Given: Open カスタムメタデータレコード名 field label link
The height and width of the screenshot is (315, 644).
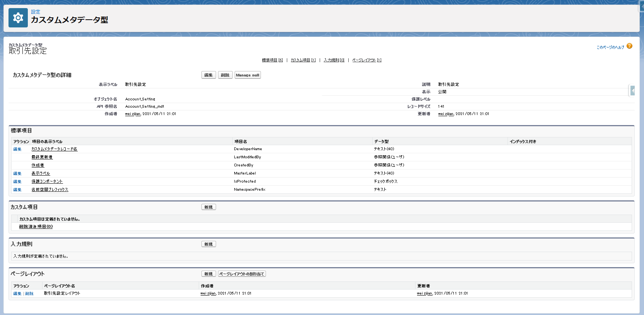Looking at the screenshot, I should (55, 149).
